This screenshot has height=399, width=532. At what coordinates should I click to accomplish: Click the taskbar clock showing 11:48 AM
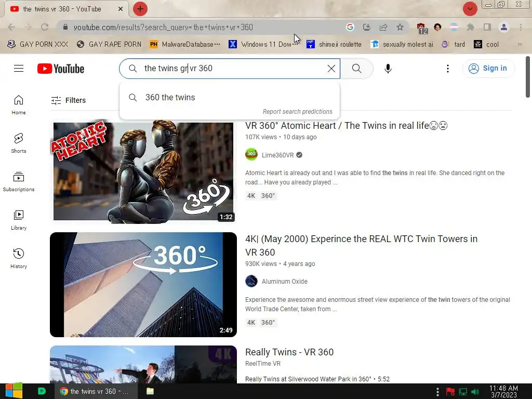(x=503, y=392)
